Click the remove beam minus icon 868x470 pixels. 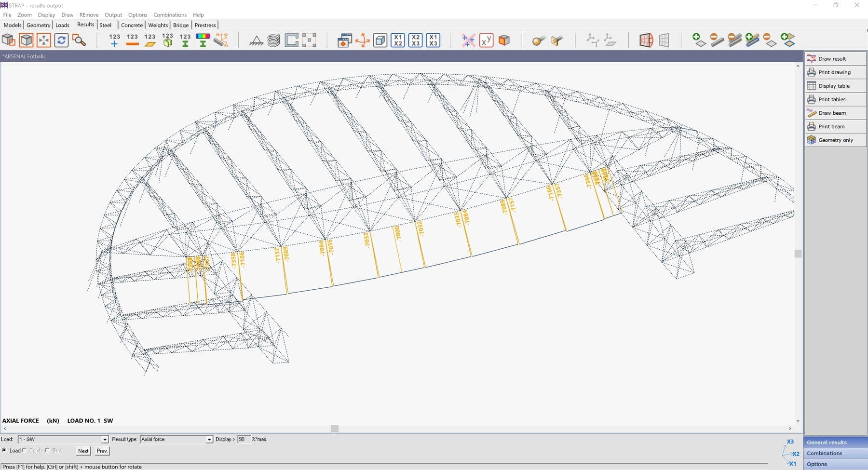[717, 40]
